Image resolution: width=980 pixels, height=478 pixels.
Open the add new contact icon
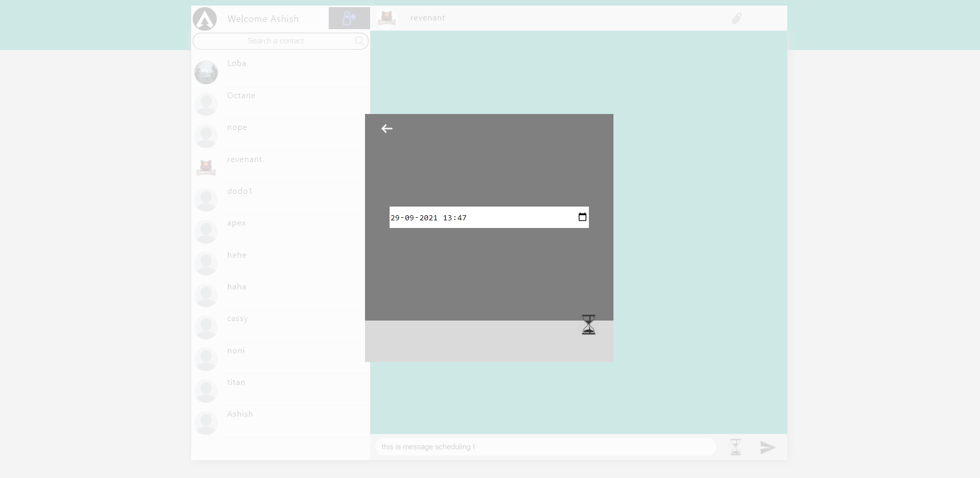point(349,18)
